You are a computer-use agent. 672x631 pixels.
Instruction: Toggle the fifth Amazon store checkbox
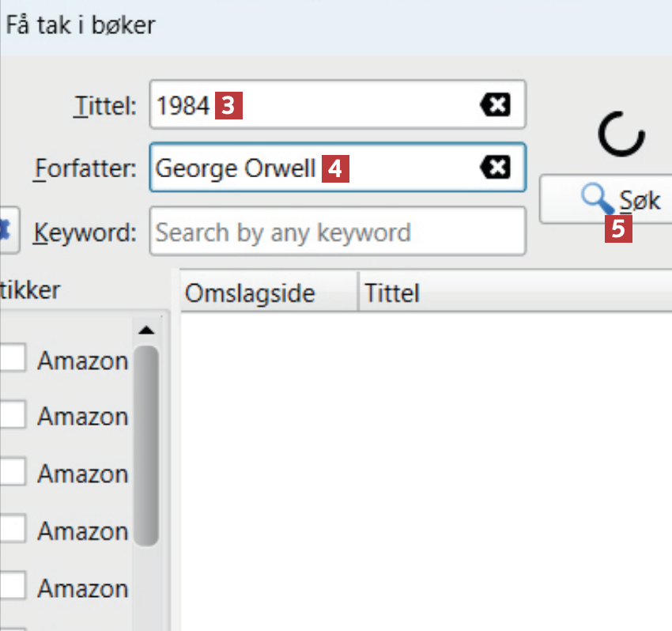coord(13,588)
